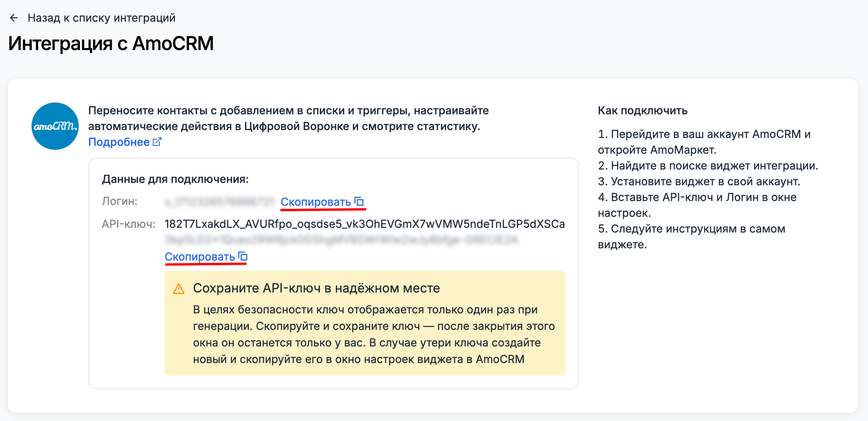Click the Интеграция с AmoCRM page title
Viewport: 868px width, 421px height.
pos(111,44)
